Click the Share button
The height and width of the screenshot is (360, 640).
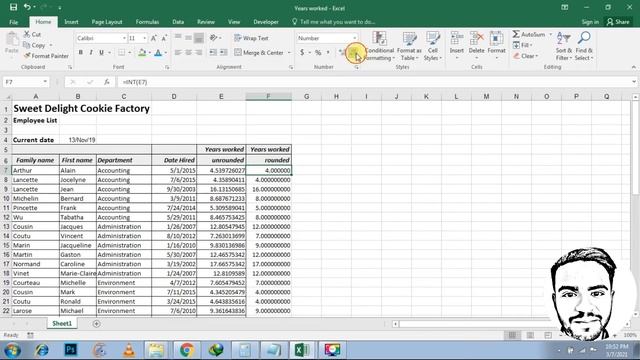[x=618, y=22]
